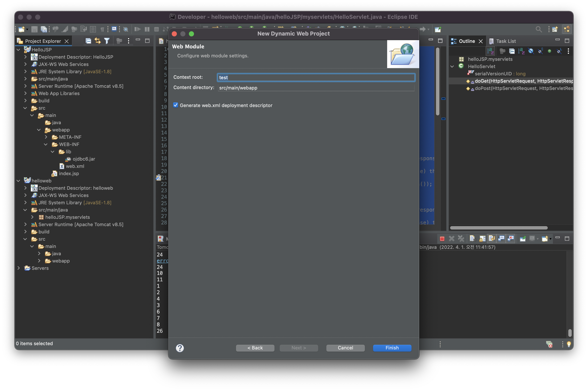Click the Pin Console icon

coord(522,239)
